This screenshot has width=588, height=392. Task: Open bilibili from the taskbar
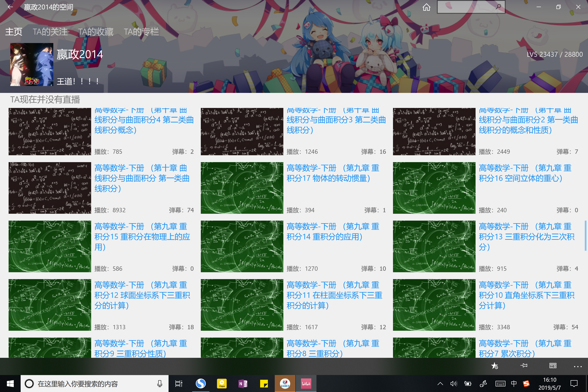(306, 383)
